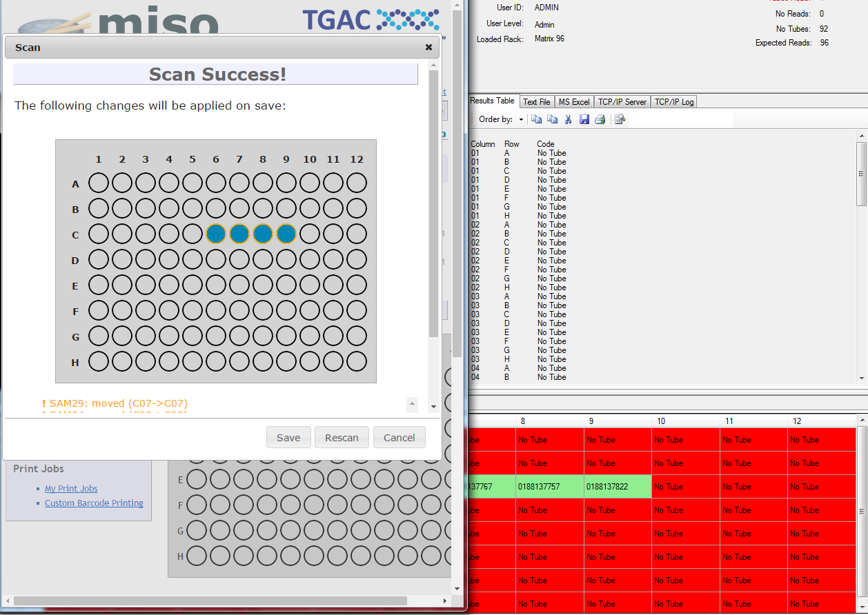The image size is (868, 615).
Task: Click row label H in the scan plate
Action: pyautogui.click(x=76, y=362)
